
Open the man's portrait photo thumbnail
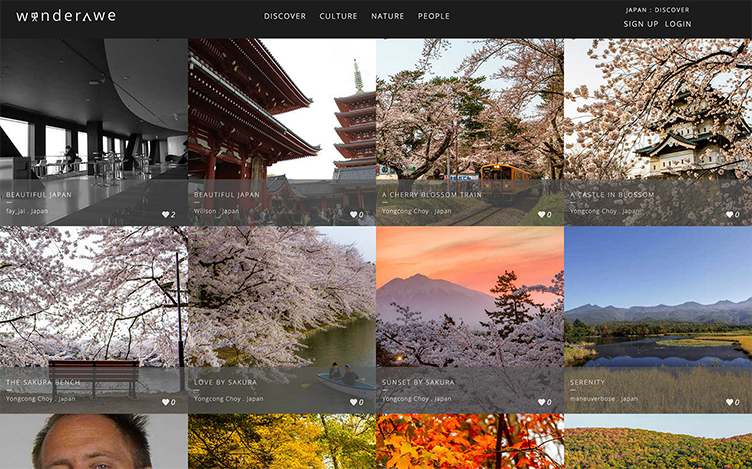click(x=93, y=442)
